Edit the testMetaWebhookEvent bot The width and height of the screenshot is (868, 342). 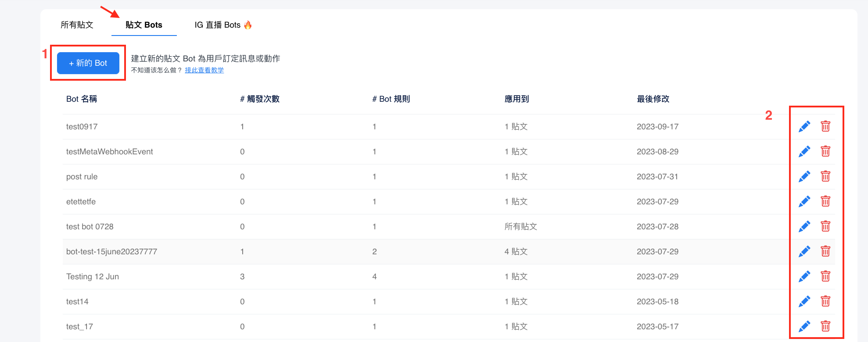[804, 152]
